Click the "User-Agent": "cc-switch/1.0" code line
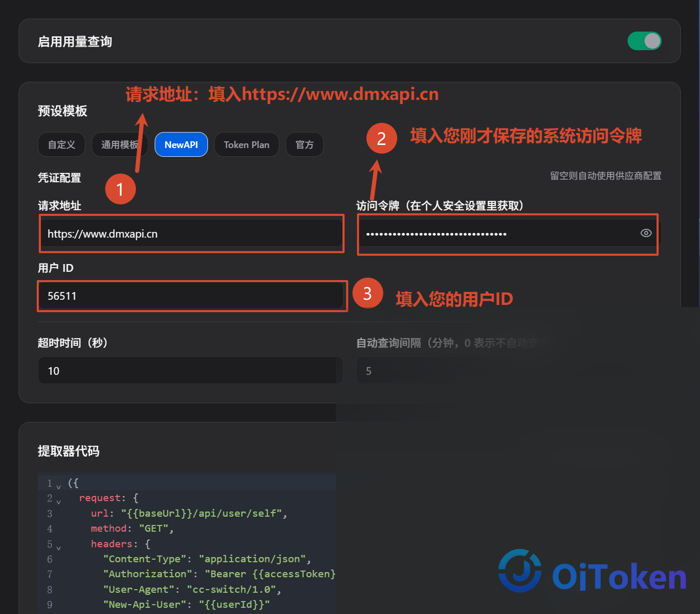Screen dimensions: 700x614 click(192, 590)
